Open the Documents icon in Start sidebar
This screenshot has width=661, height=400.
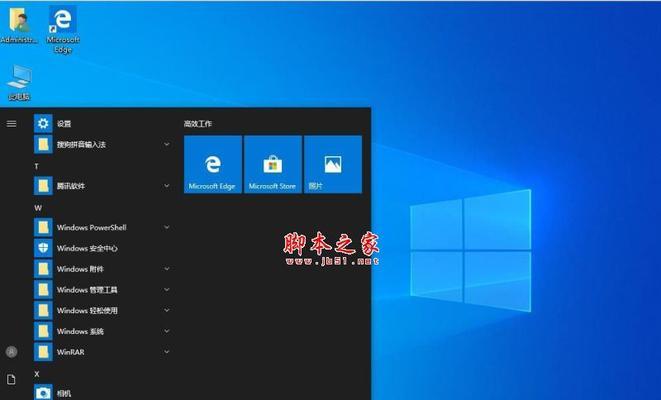click(x=11, y=379)
